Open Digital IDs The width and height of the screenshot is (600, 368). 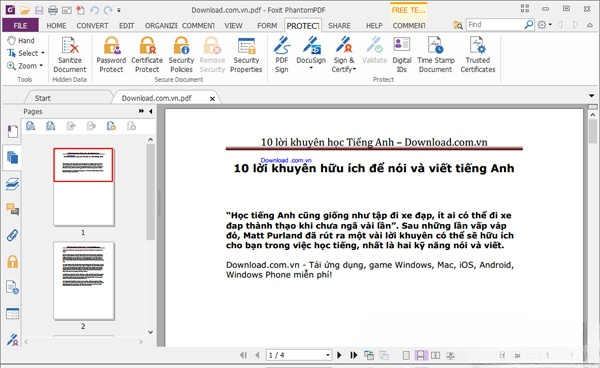[402, 55]
